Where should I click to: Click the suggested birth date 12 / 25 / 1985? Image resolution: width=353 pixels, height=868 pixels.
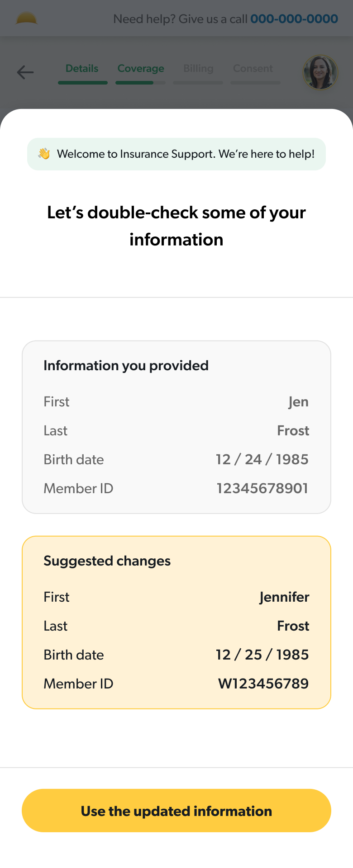coord(262,655)
